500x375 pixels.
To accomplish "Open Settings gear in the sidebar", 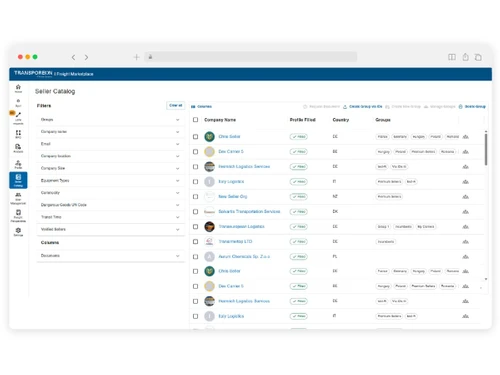I will click(18, 232).
